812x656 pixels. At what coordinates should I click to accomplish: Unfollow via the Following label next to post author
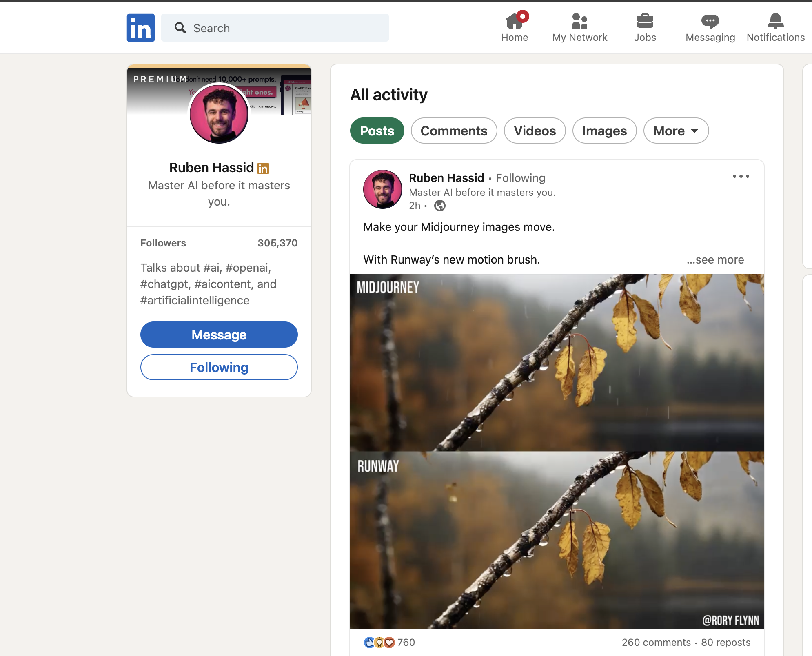tap(520, 178)
